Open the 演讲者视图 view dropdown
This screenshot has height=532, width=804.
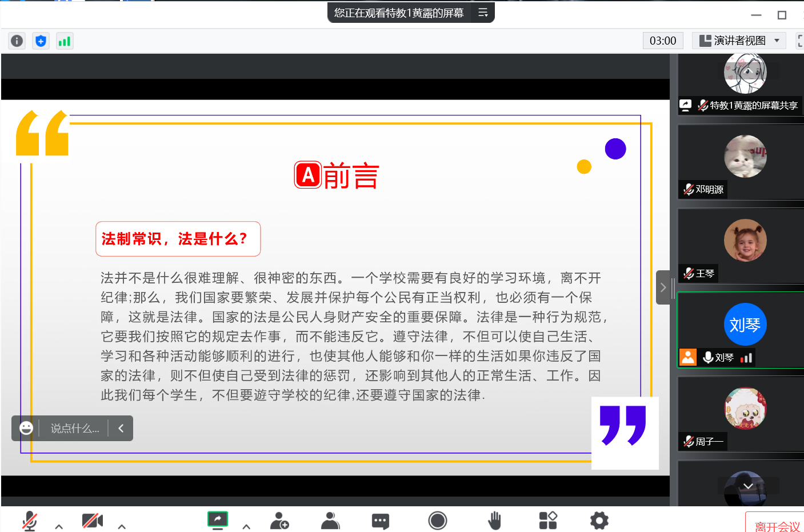(739, 41)
